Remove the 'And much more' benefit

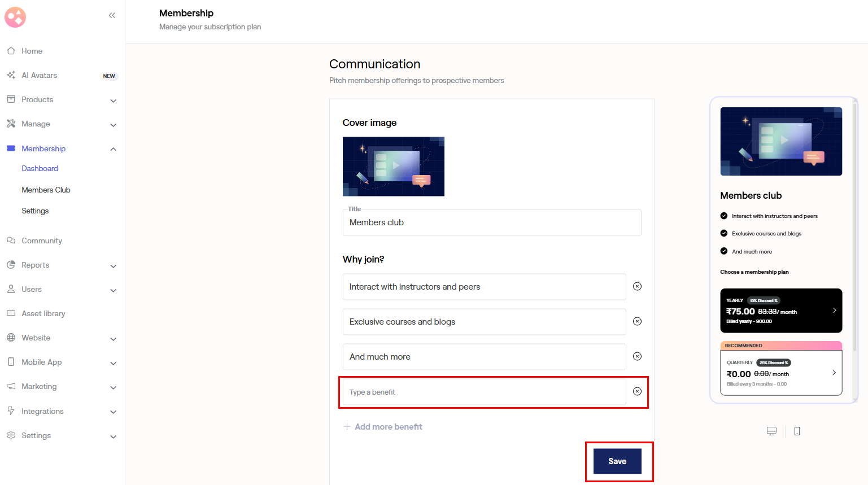pos(637,356)
